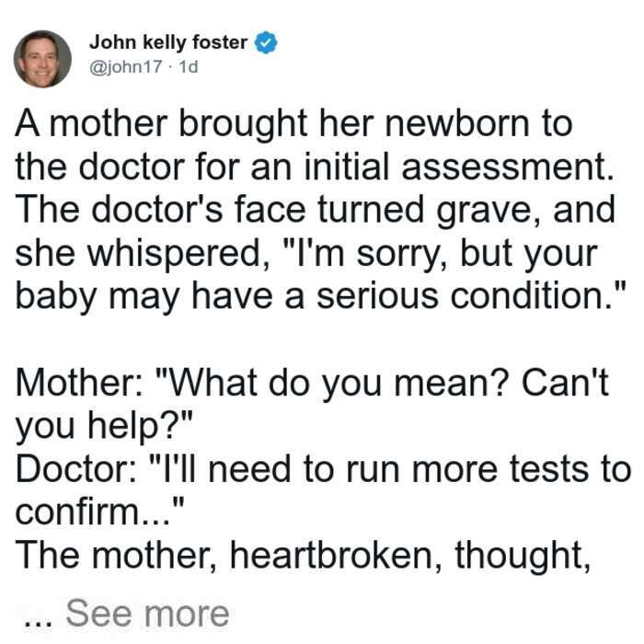Click the ellipsis before See more
Image resolution: width=644 pixels, height=644 pixels.
point(38,622)
